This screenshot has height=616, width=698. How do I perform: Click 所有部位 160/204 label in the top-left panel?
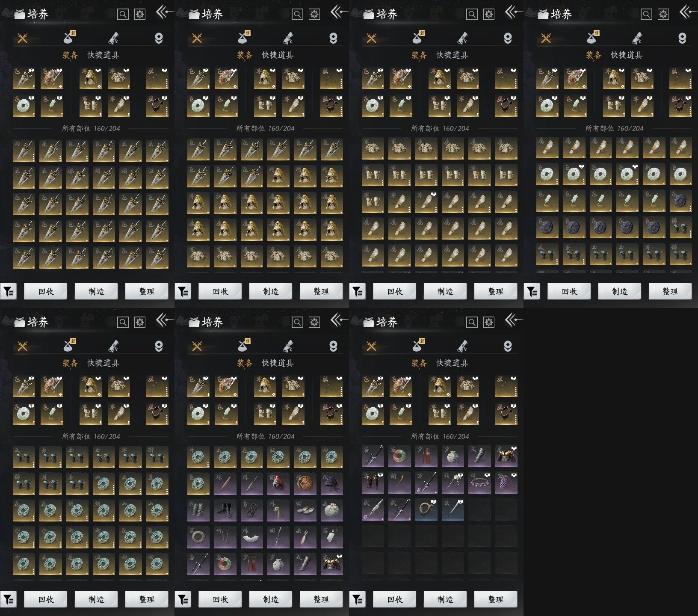pyautogui.click(x=91, y=128)
